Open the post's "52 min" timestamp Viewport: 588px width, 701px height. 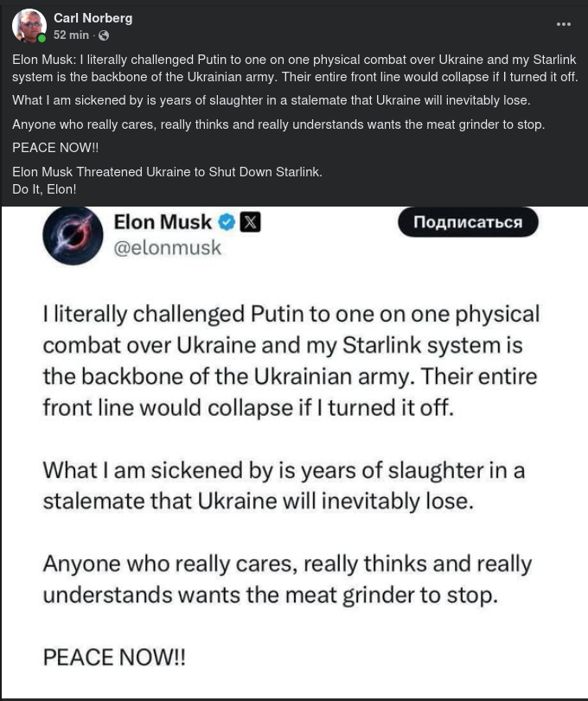[71, 35]
